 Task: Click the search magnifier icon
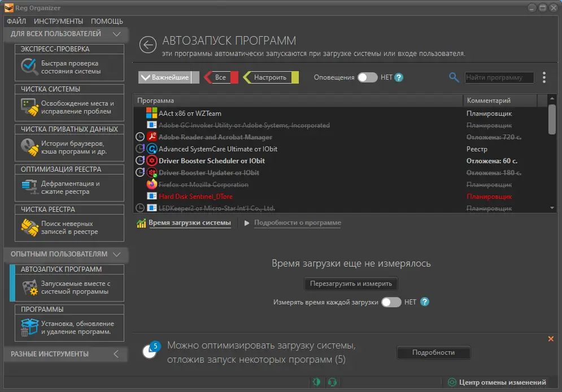(454, 77)
